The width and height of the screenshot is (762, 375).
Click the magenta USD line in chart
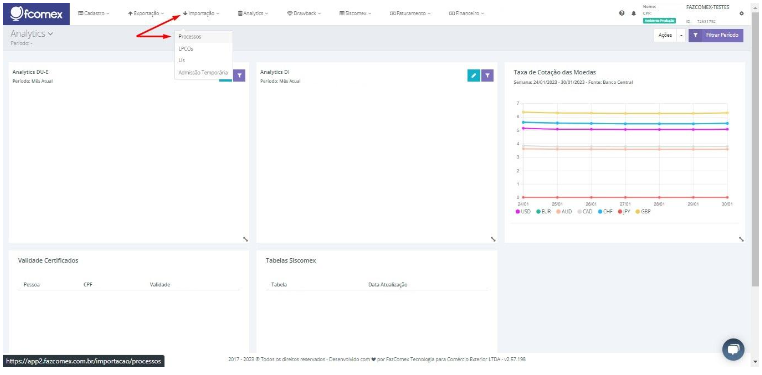(625, 129)
